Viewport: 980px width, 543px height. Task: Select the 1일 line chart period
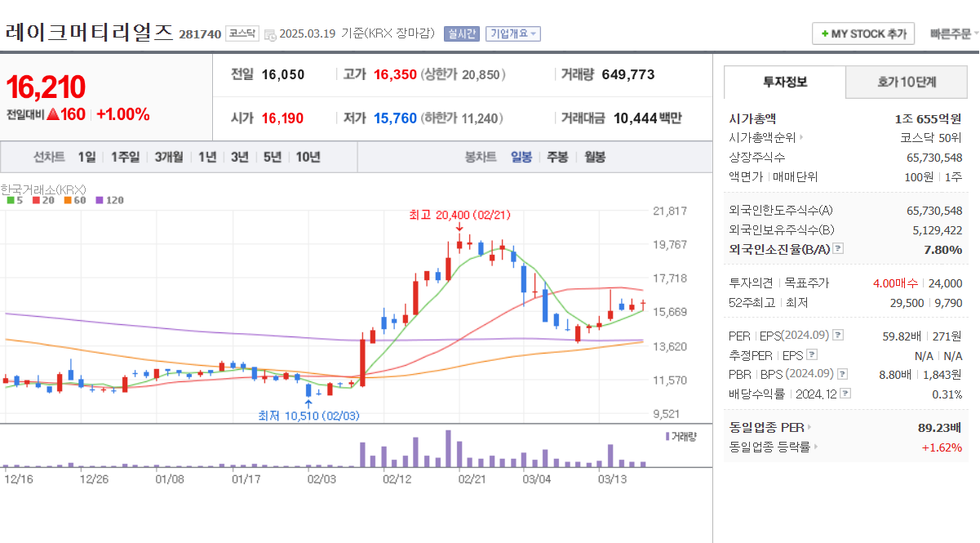87,157
